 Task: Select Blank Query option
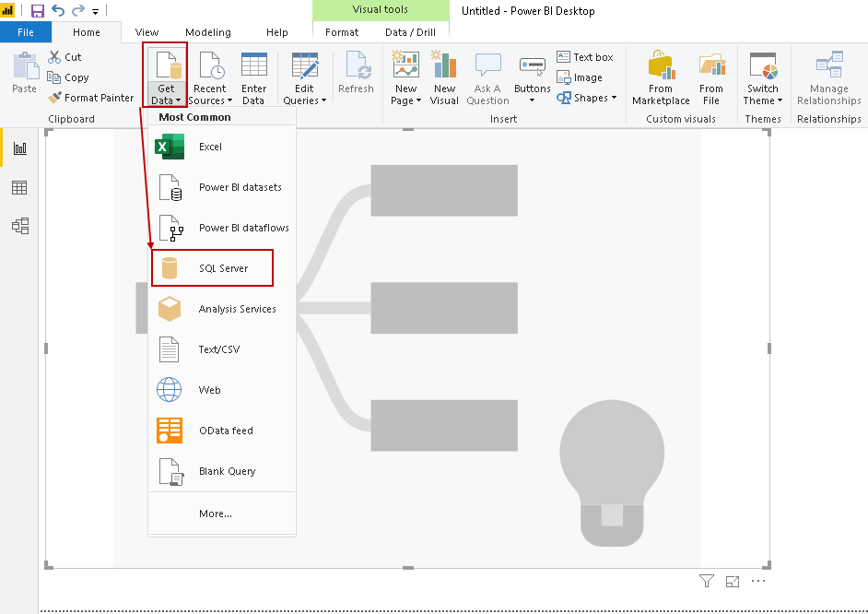pyautogui.click(x=222, y=471)
